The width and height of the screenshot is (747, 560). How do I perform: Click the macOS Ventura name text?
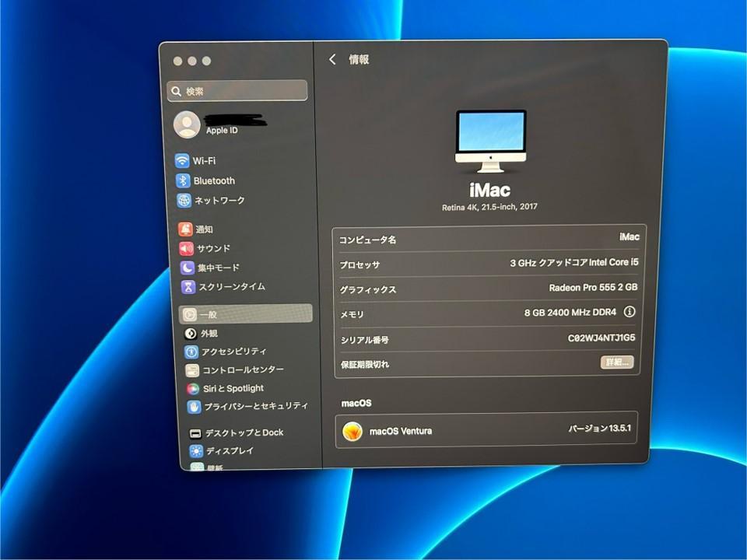401,432
